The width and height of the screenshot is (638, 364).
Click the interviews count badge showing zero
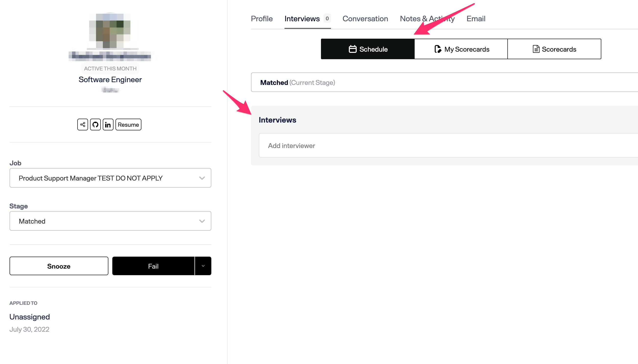(328, 18)
